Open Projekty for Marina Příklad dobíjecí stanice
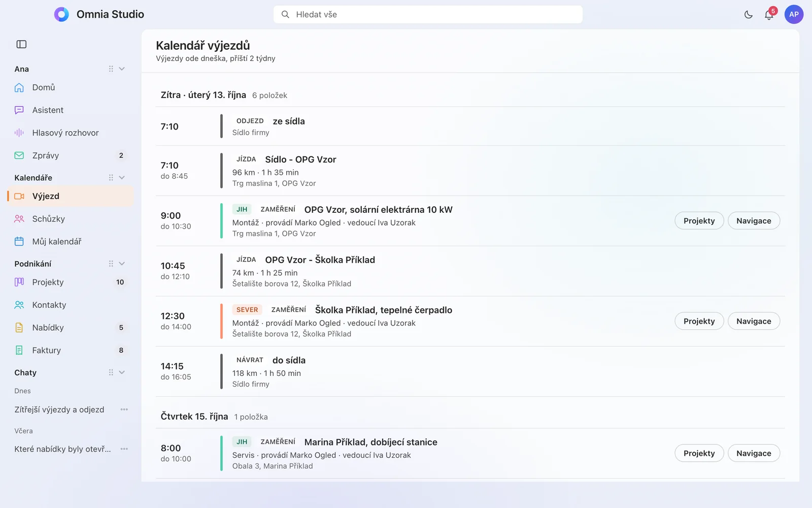This screenshot has height=508, width=812. (699, 453)
